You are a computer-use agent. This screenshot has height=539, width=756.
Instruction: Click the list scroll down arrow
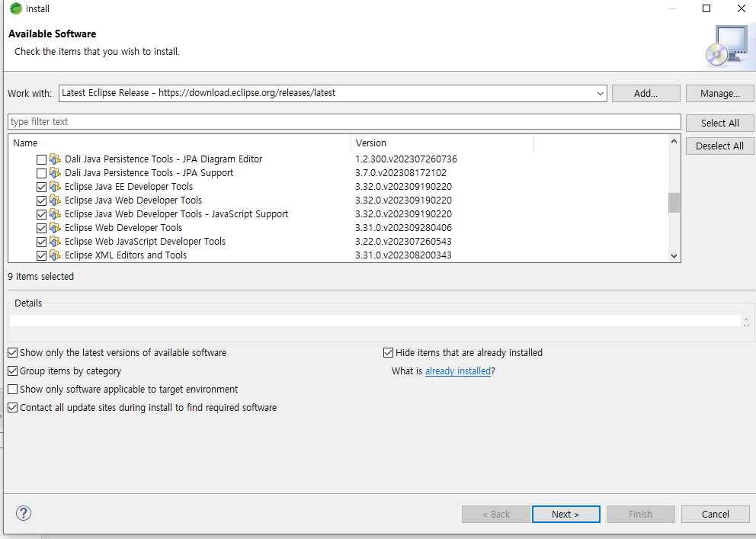point(674,256)
